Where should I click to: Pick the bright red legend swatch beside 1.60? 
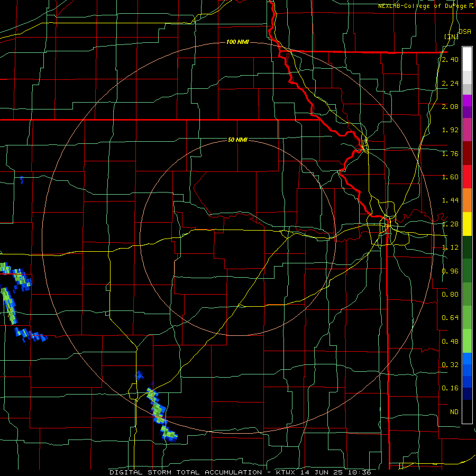coord(467,177)
